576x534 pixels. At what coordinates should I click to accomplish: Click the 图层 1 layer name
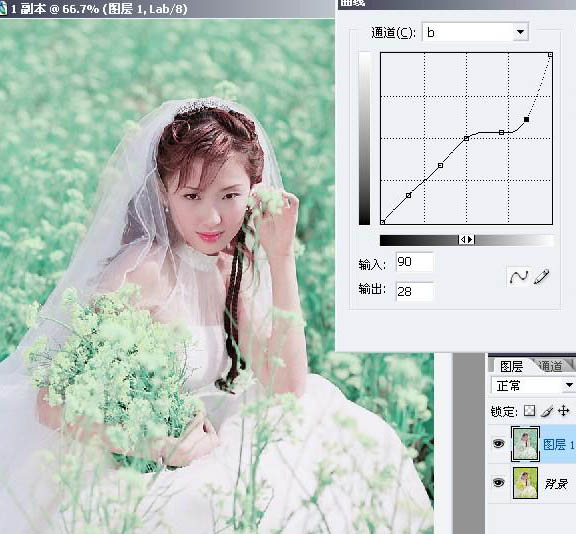pyautogui.click(x=558, y=444)
